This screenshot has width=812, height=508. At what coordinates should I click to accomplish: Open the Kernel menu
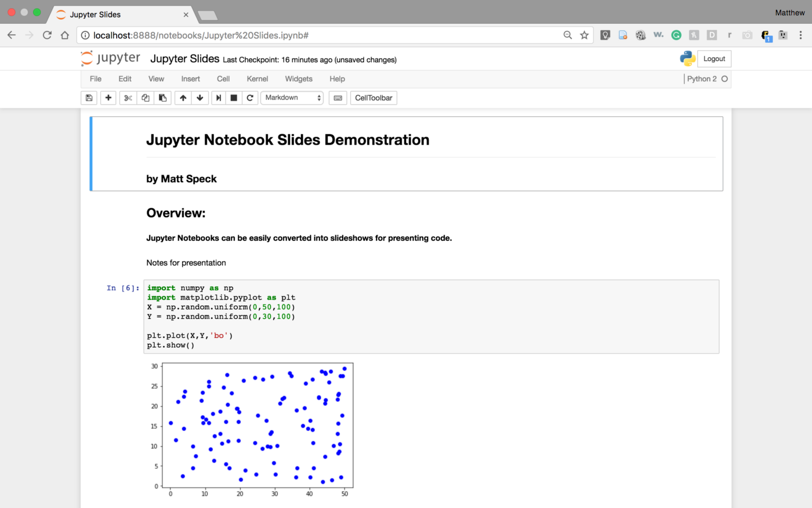pos(257,78)
